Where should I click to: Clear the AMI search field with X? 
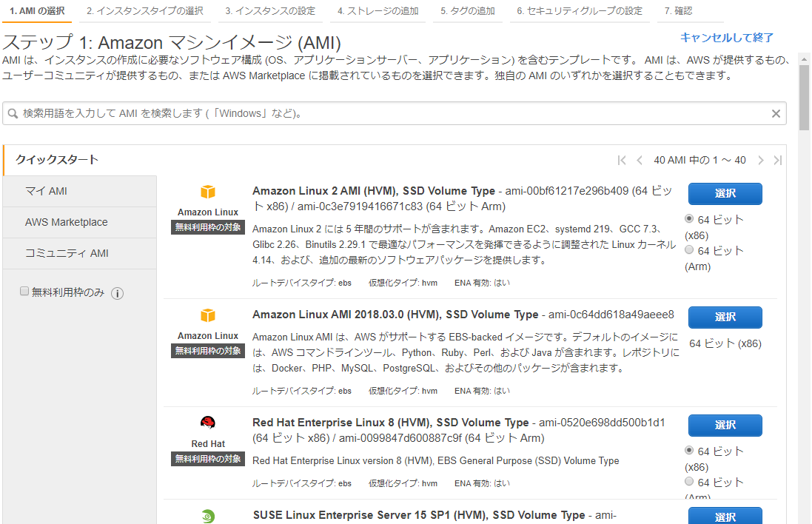[x=776, y=113]
